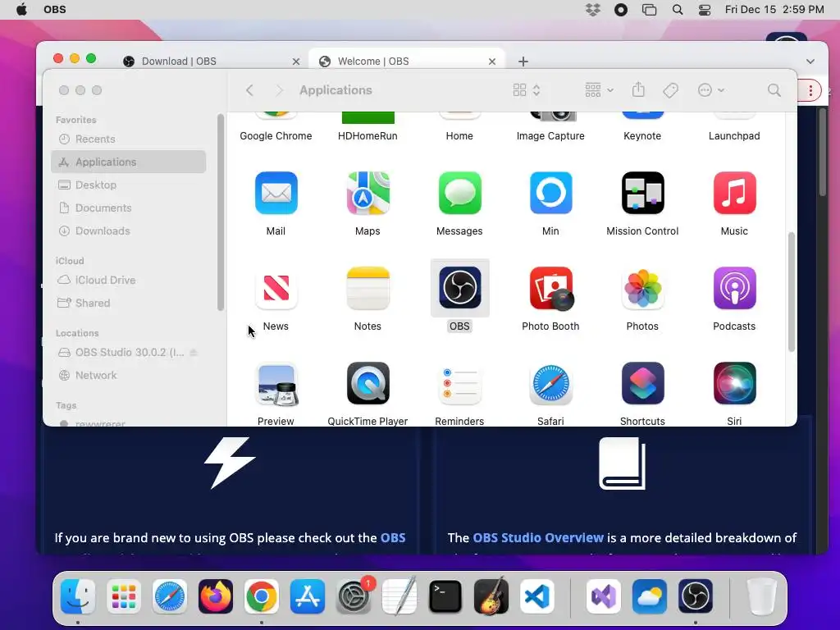The height and width of the screenshot is (630, 840).
Task: Open the Dropbox menu bar icon
Action: coord(592,10)
